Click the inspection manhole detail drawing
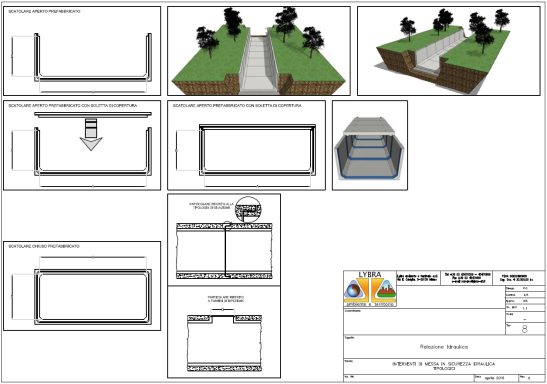The image size is (547, 384). [x=224, y=332]
